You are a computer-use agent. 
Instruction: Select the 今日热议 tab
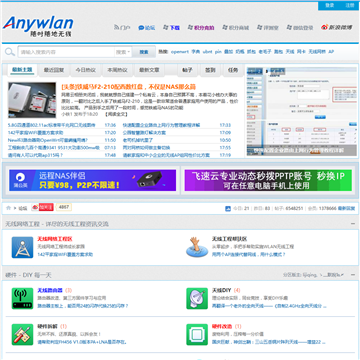pos(85,70)
